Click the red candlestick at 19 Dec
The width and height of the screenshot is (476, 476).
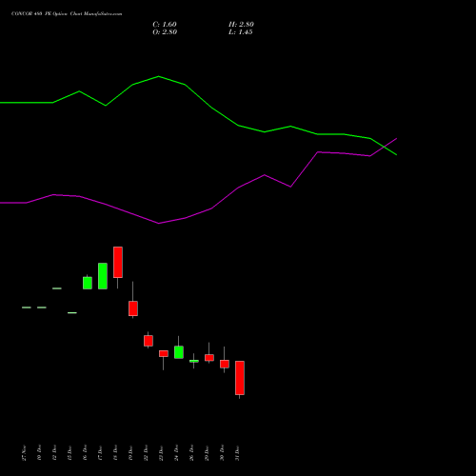point(133,308)
